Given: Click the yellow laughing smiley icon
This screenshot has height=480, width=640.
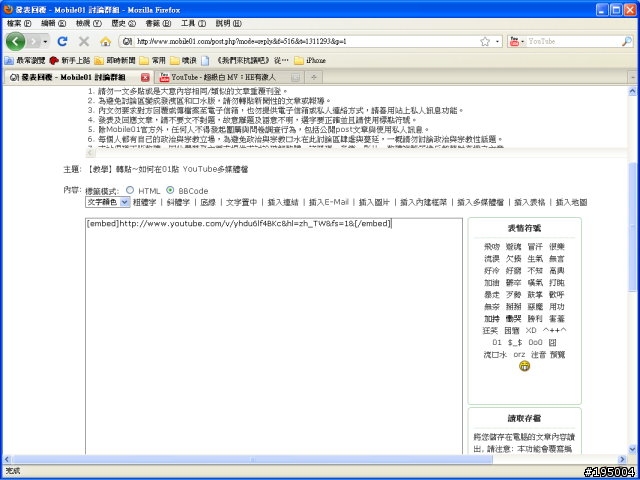Looking at the screenshot, I should [524, 366].
